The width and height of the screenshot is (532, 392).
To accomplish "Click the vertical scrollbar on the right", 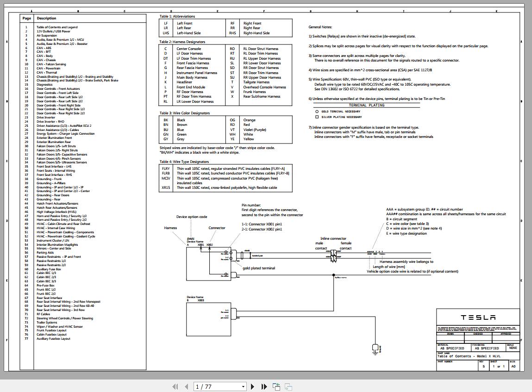I will (529, 194).
